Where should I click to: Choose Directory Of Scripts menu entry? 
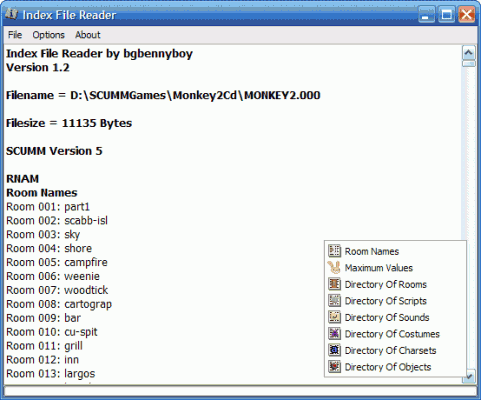(395, 301)
